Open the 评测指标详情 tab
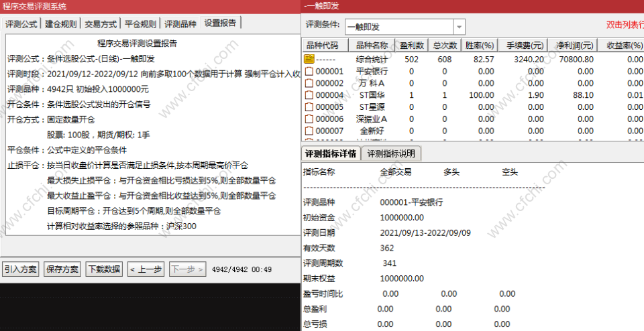The width and height of the screenshot is (644, 331). point(331,153)
